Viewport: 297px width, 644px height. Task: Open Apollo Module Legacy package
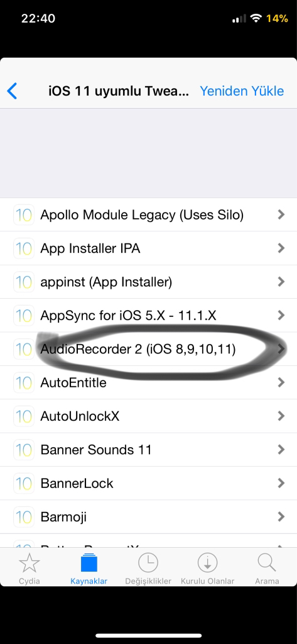tap(148, 214)
